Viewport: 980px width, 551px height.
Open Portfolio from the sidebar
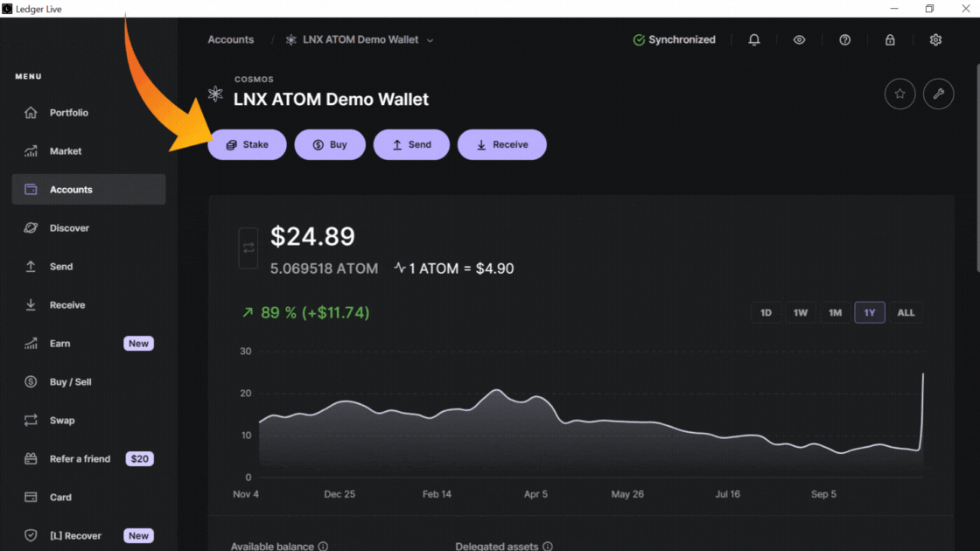click(x=68, y=113)
